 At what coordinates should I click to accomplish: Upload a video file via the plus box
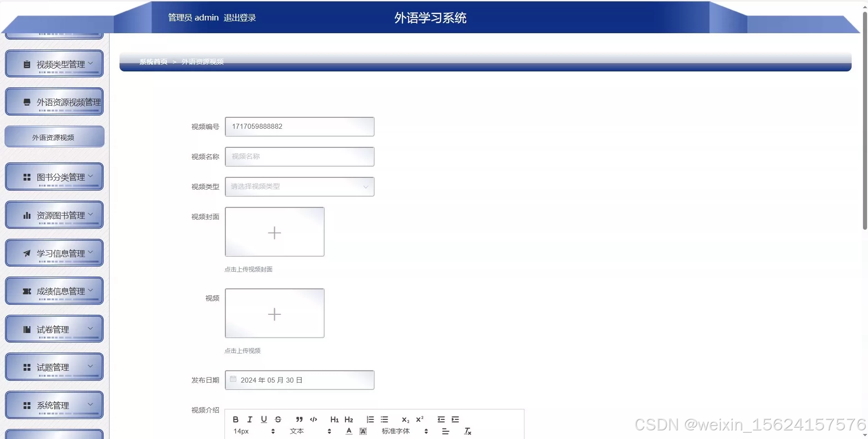(274, 313)
